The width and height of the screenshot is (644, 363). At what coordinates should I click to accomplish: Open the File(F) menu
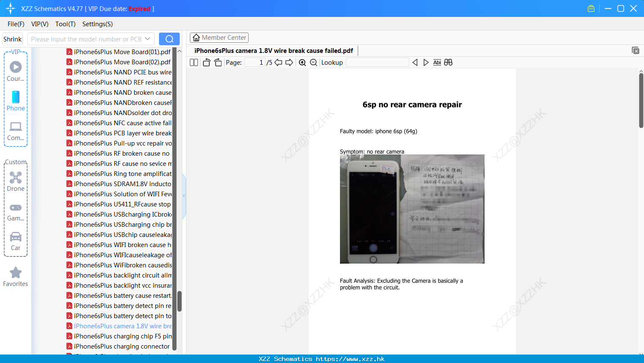coord(16,24)
